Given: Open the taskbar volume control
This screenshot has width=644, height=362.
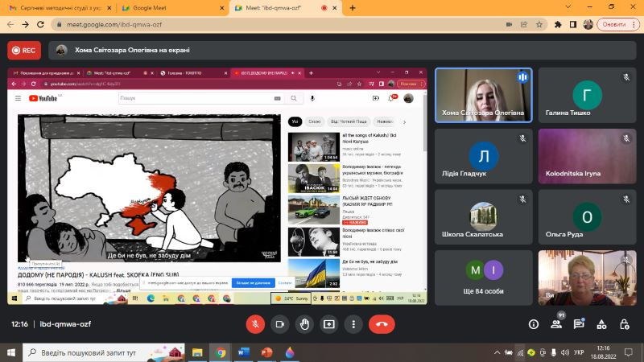Looking at the screenshot, I should tap(565, 352).
